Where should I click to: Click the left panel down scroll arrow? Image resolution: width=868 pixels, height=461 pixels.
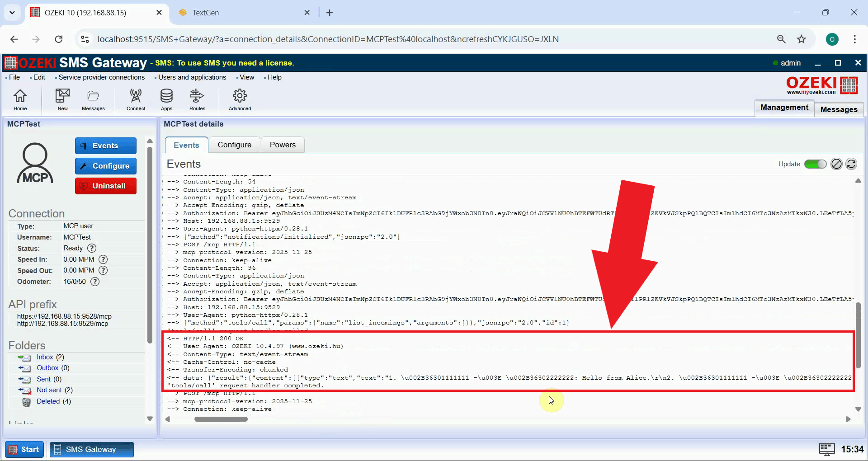pos(150,419)
